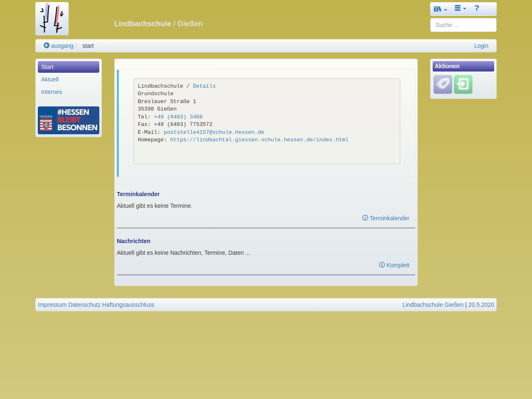Open the school homepage URL link

(259, 140)
